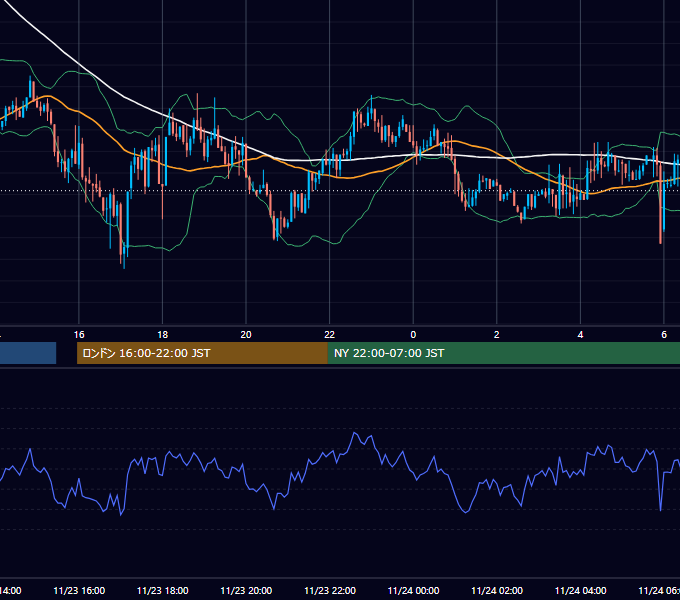Click the 11/23 20:00 date label
Image resolution: width=680 pixels, height=600 pixels.
(x=246, y=590)
